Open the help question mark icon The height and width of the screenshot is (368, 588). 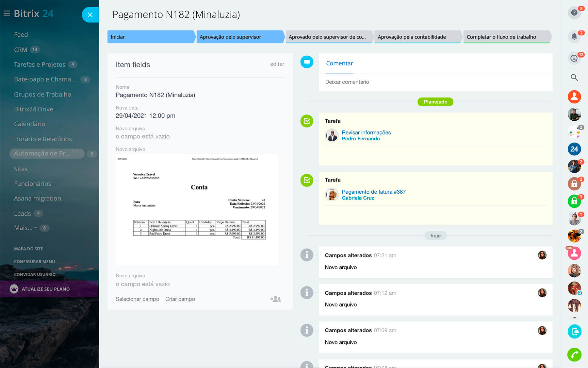click(x=574, y=13)
